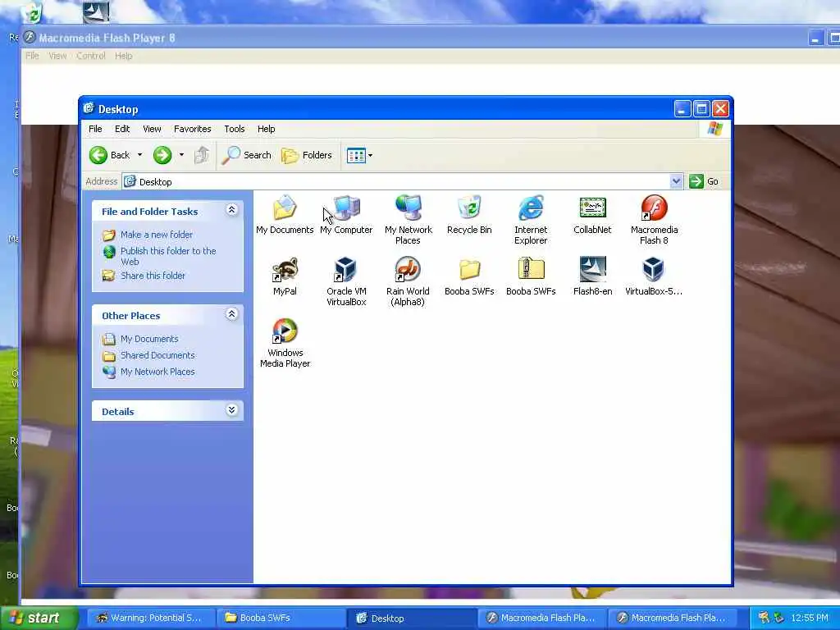Open File menu in Flash Player 8 window
The height and width of the screenshot is (630, 840).
click(x=32, y=56)
